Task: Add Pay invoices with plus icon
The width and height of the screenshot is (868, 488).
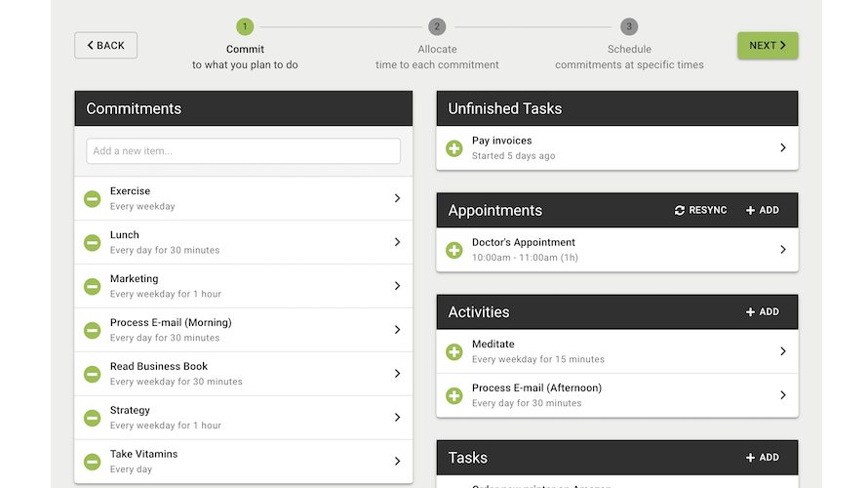Action: pyautogui.click(x=454, y=148)
